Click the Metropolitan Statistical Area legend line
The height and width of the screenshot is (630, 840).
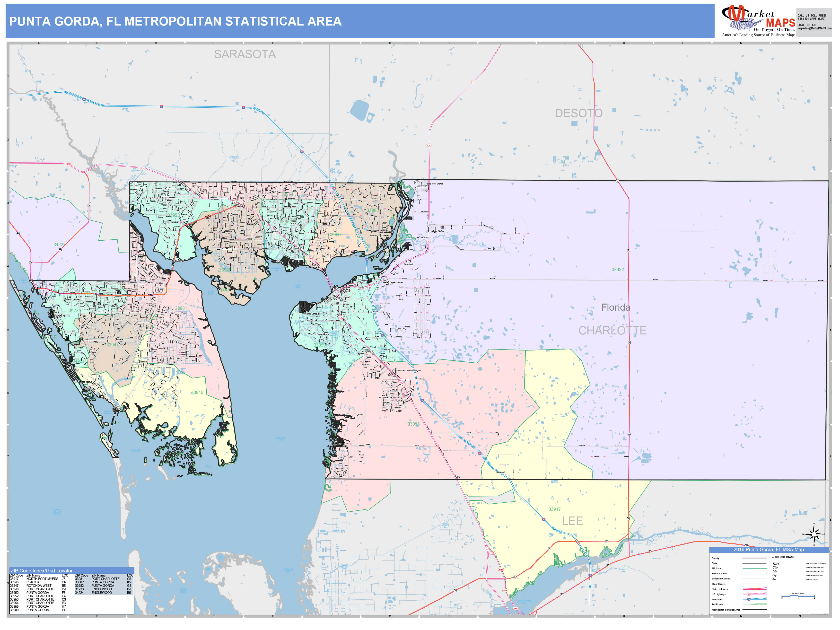[x=754, y=610]
